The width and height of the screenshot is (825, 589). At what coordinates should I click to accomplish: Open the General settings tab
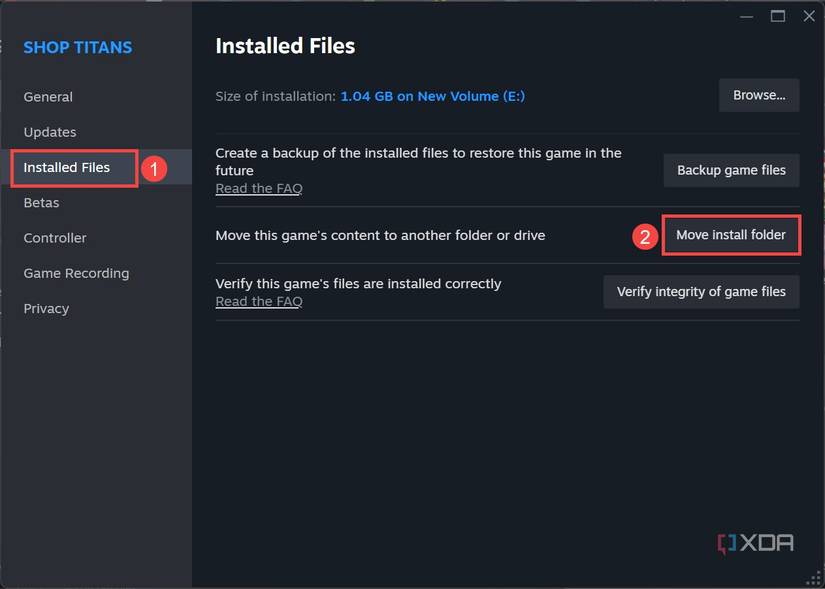coord(48,97)
